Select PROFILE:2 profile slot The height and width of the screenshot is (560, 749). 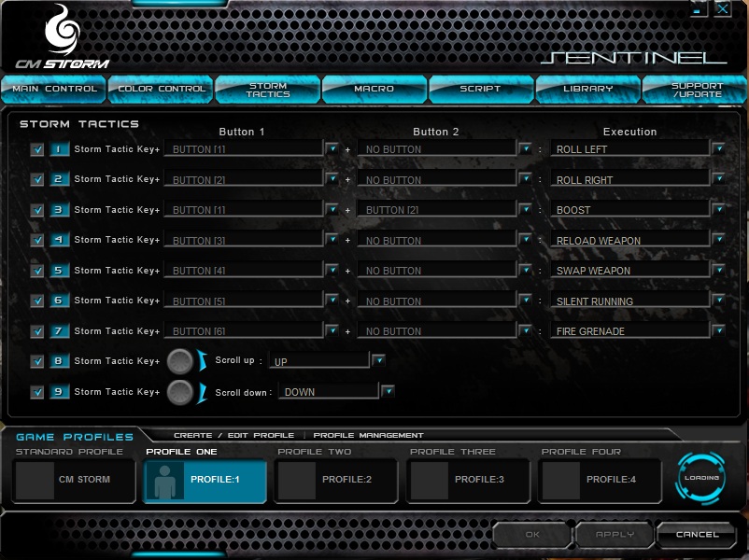click(x=336, y=481)
